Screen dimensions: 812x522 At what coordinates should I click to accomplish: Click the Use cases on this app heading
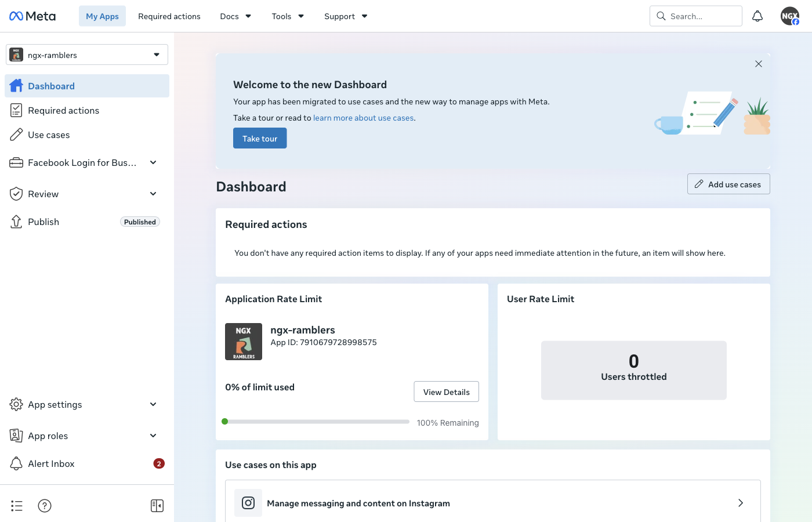[271, 465]
